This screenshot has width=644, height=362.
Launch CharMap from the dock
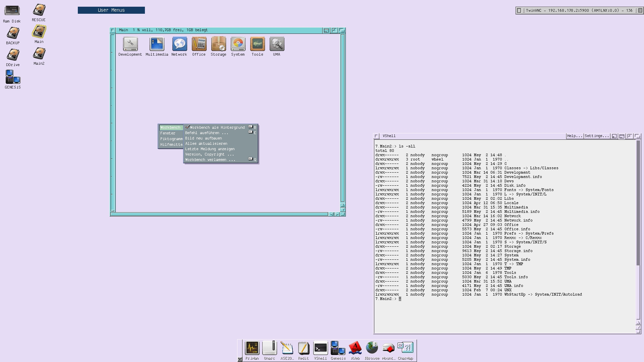(405, 349)
